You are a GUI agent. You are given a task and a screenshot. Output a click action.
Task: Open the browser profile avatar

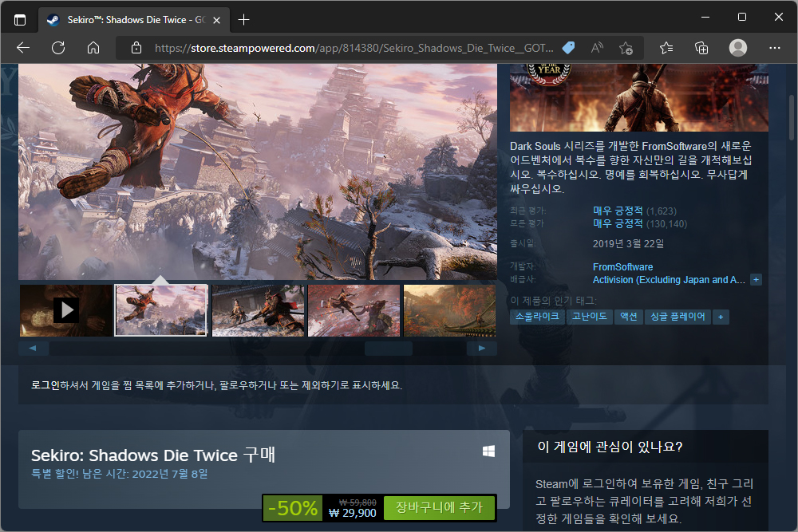pos(738,48)
